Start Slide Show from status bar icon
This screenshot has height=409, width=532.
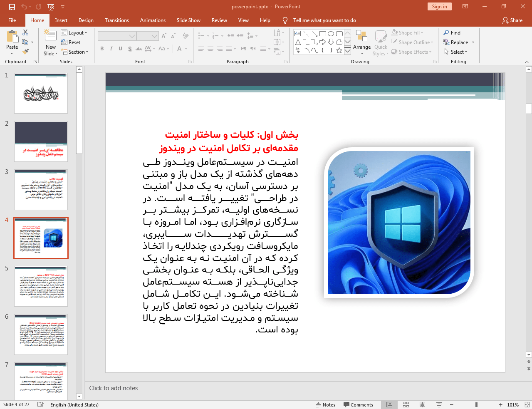coord(439,404)
